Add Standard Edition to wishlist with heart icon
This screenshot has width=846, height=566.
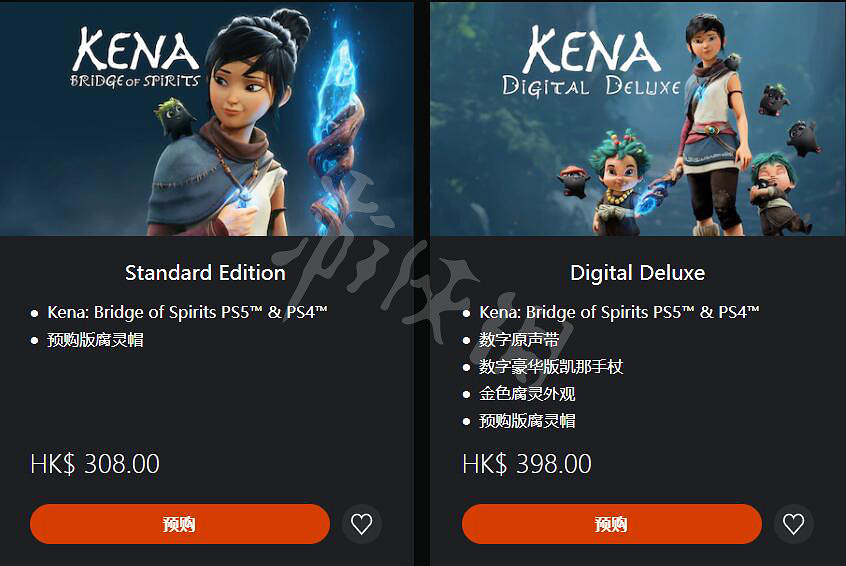[x=361, y=524]
